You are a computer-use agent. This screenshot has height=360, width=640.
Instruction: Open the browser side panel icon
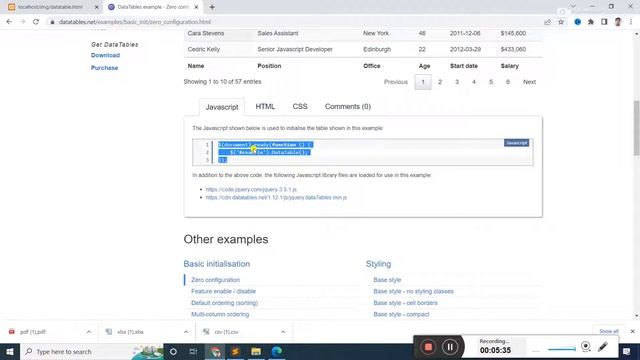[x=604, y=22]
